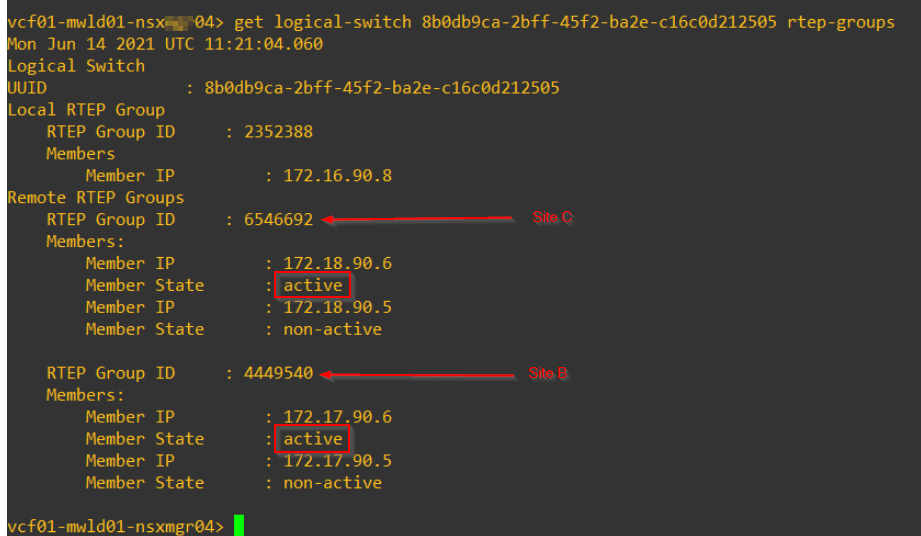Click the green terminal cursor block
This screenshot has width=921, height=536.
[238, 525]
